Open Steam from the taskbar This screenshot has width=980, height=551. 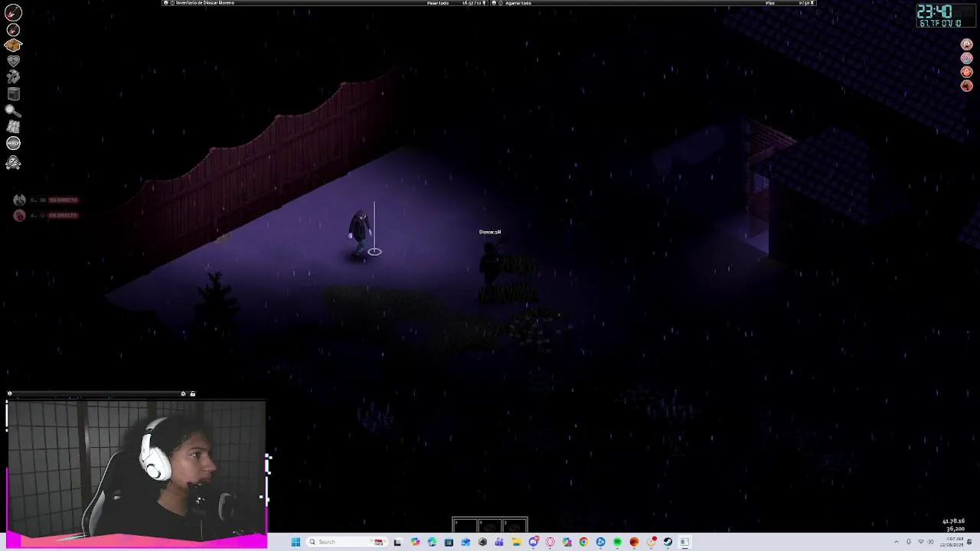(668, 542)
